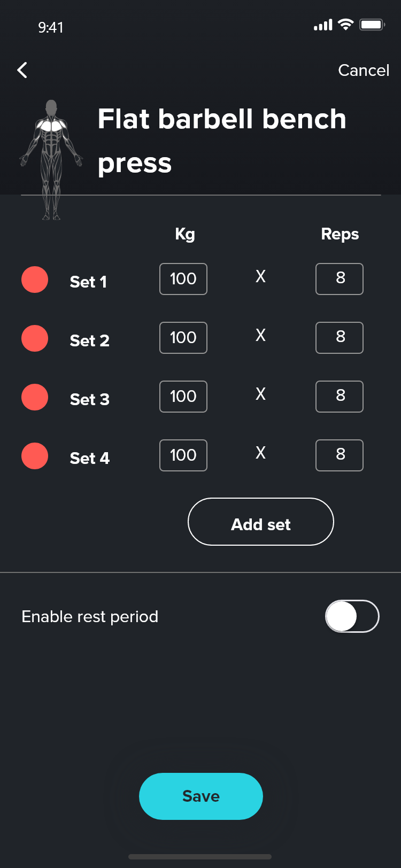Tap the red circle for Set 3
The image size is (401, 868).
coord(35,397)
